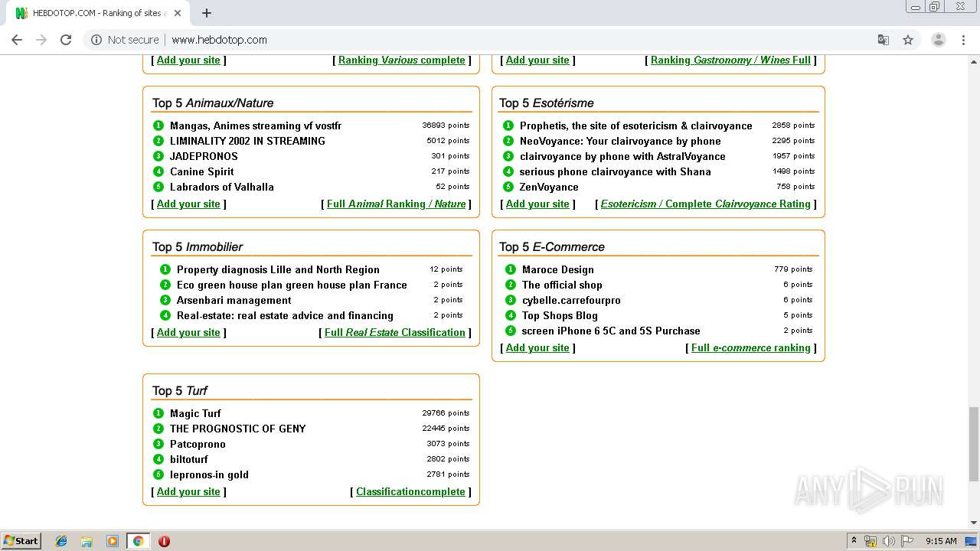Click the Not secure site info icon

96,40
